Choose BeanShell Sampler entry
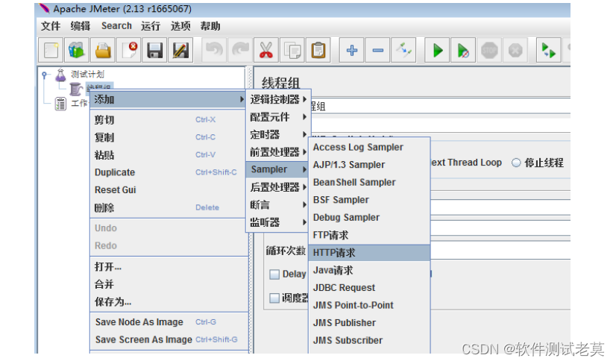616x364 pixels. 369,183
